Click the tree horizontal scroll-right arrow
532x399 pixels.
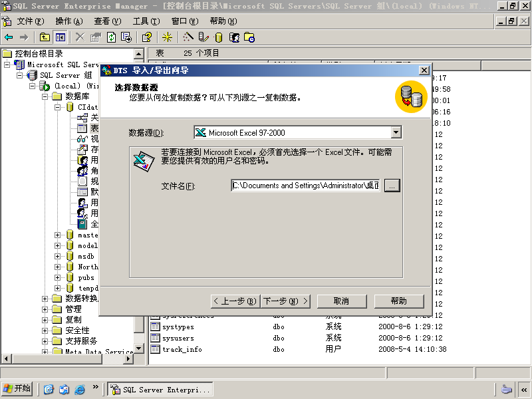(x=128, y=358)
